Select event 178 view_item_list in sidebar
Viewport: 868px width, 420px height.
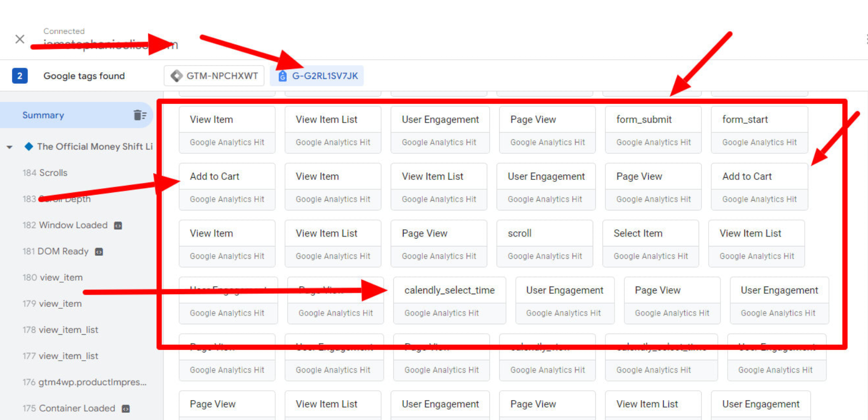pos(60,330)
